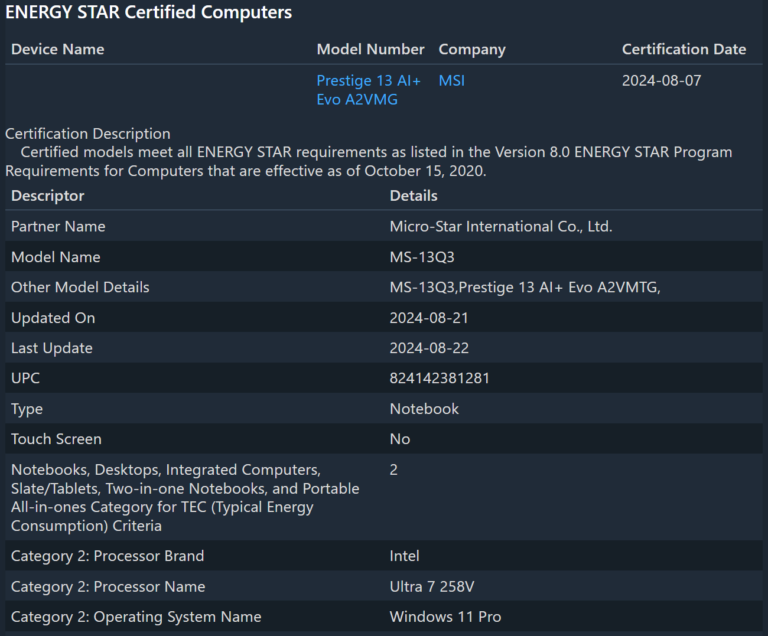The height and width of the screenshot is (636, 768).
Task: Click the Certification Date column header
Action: tap(683, 49)
